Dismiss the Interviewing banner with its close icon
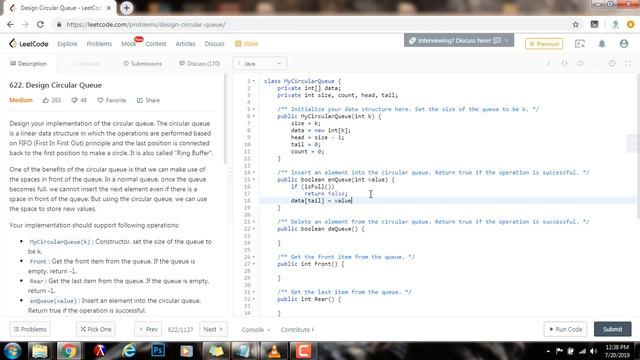 click(x=507, y=40)
